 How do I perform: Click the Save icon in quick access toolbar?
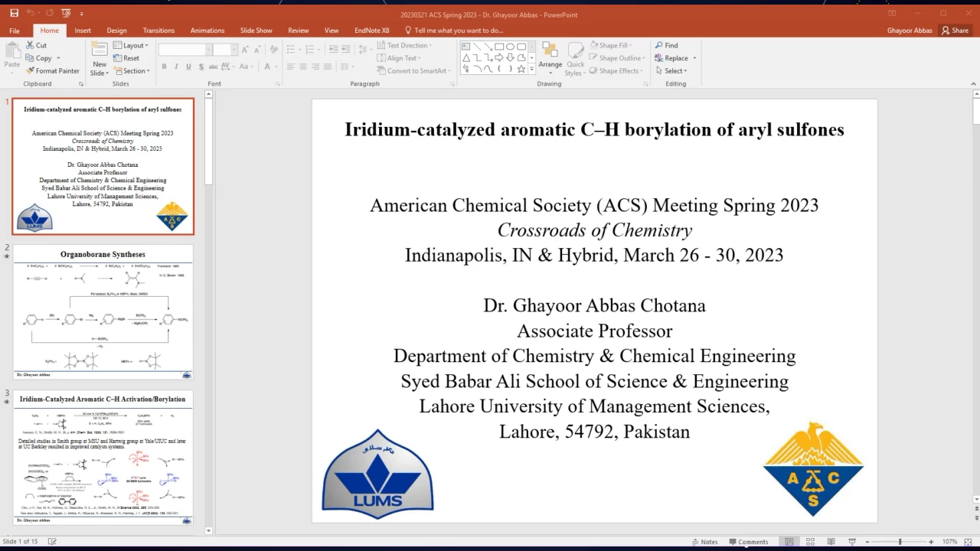[x=14, y=13]
